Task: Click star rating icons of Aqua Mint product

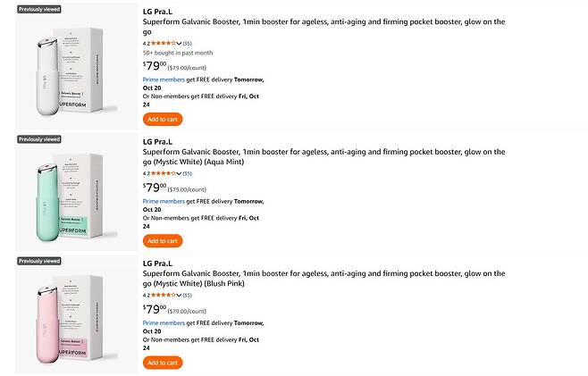Action: (163, 173)
